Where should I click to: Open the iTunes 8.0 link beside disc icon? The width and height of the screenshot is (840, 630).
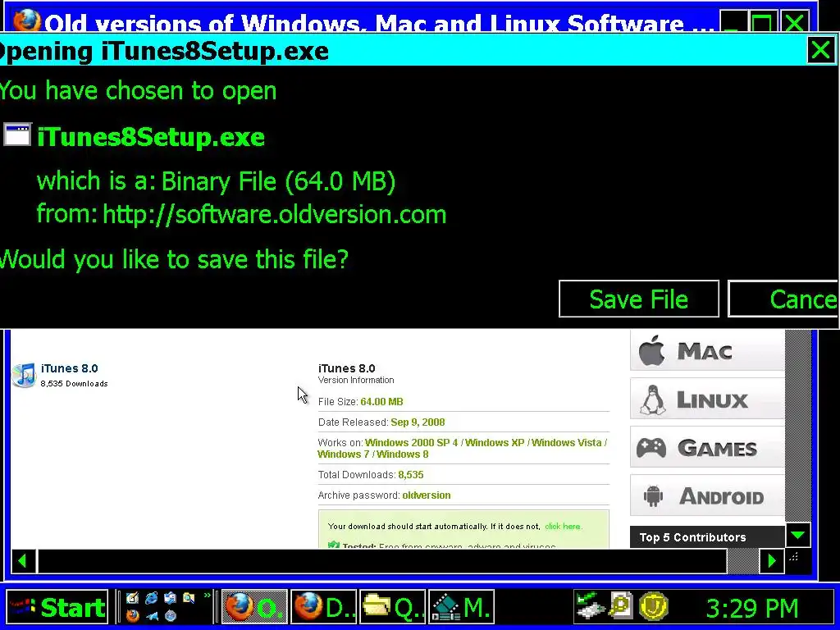[x=70, y=368]
